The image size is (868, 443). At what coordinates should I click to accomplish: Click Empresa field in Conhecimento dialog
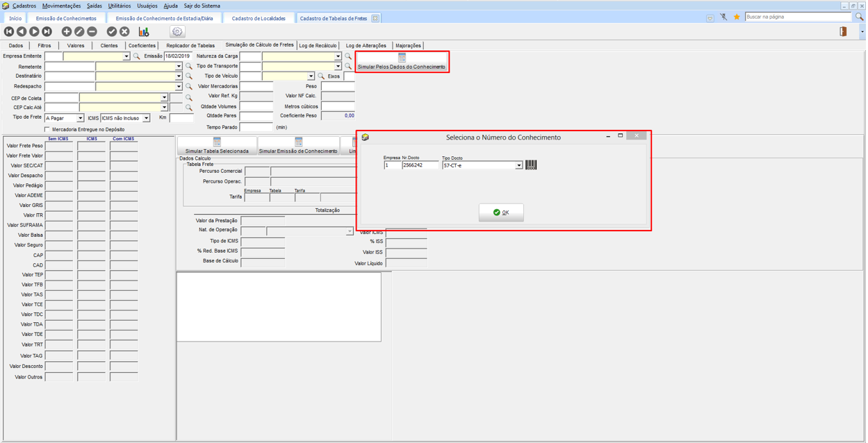(x=392, y=165)
